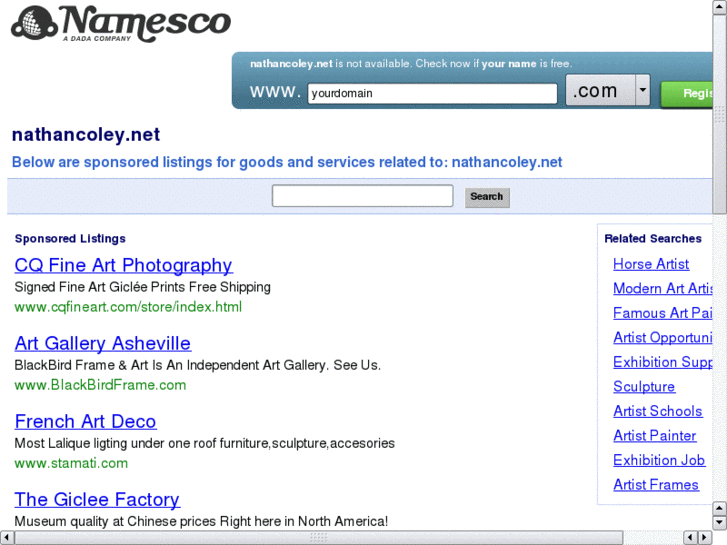This screenshot has width=727, height=545.
Task: Click the www.BlackBirdFrame.com URL
Action: point(100,385)
